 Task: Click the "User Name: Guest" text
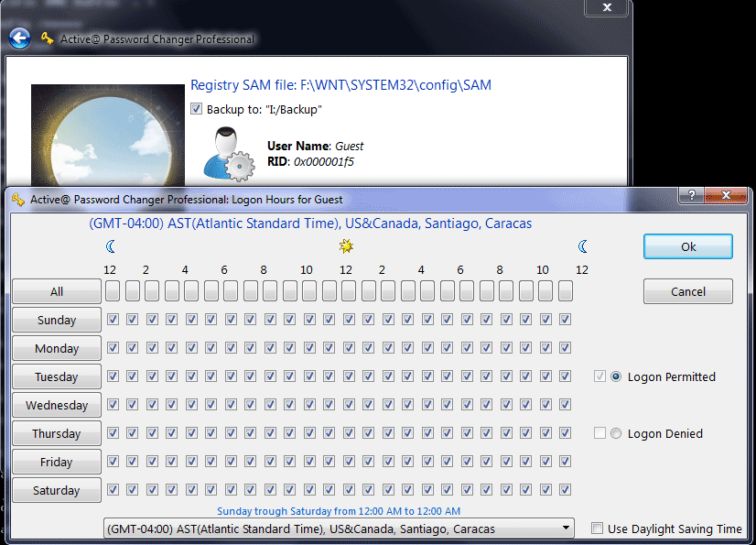pyautogui.click(x=316, y=146)
